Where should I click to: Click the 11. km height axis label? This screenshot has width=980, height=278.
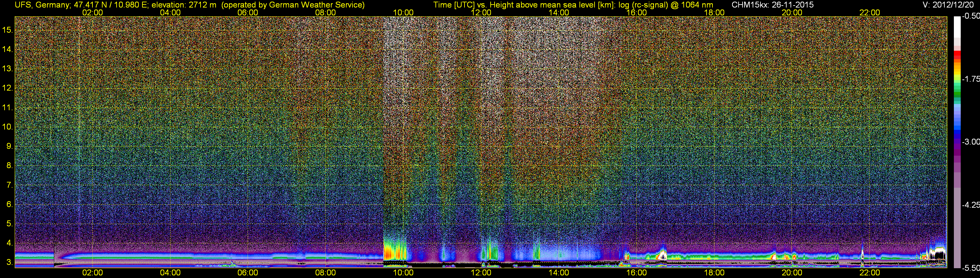(x=8, y=107)
